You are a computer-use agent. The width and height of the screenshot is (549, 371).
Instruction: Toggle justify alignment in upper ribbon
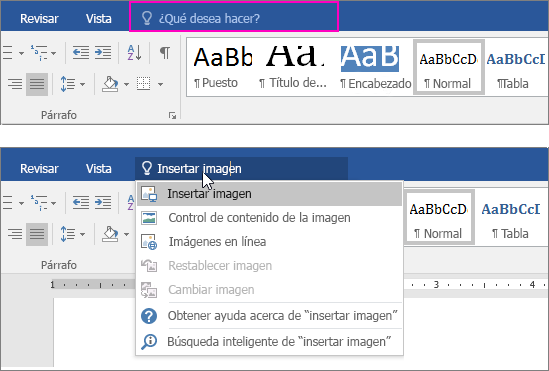(37, 84)
